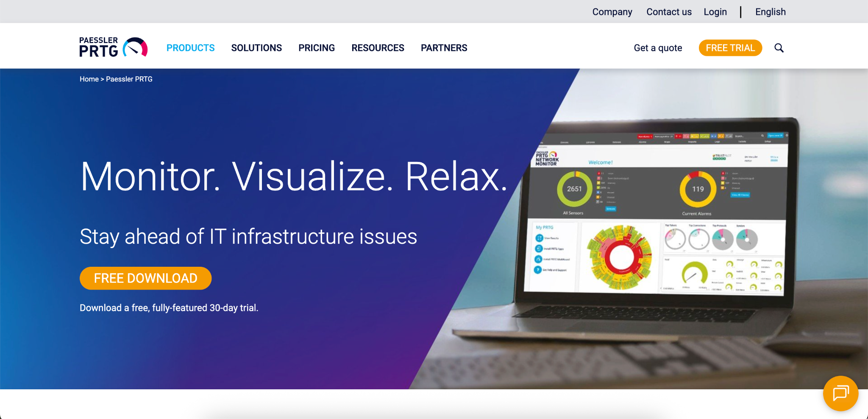
Task: Expand the Resources navigation menu
Action: click(x=378, y=48)
